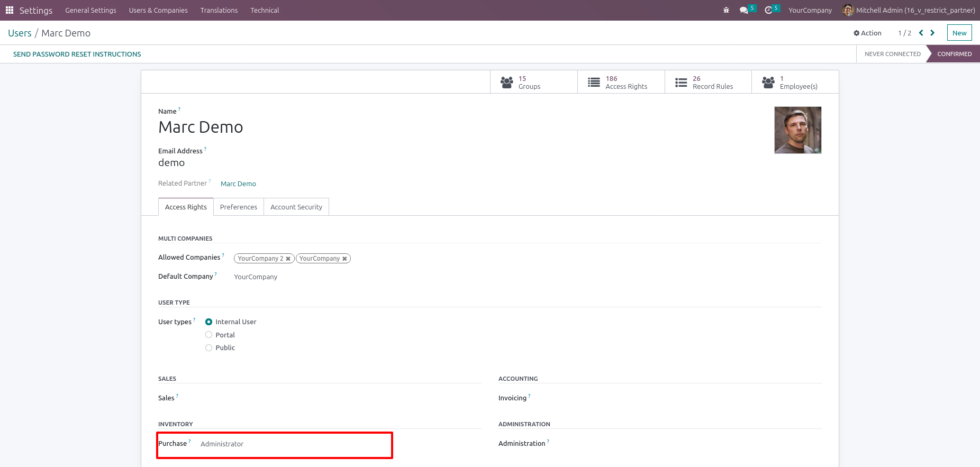Open the YourCompany company switcher

pos(810,10)
